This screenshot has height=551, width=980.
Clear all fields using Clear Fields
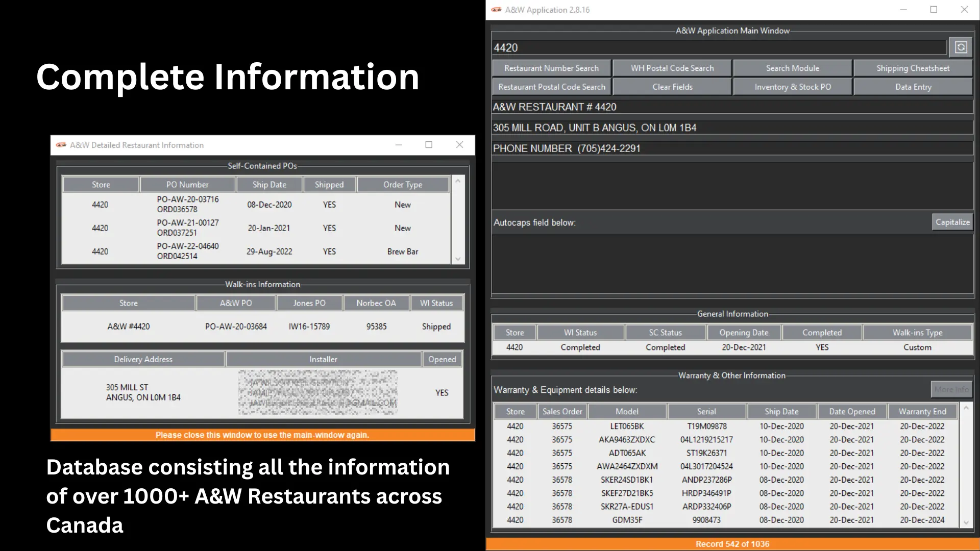pyautogui.click(x=672, y=86)
